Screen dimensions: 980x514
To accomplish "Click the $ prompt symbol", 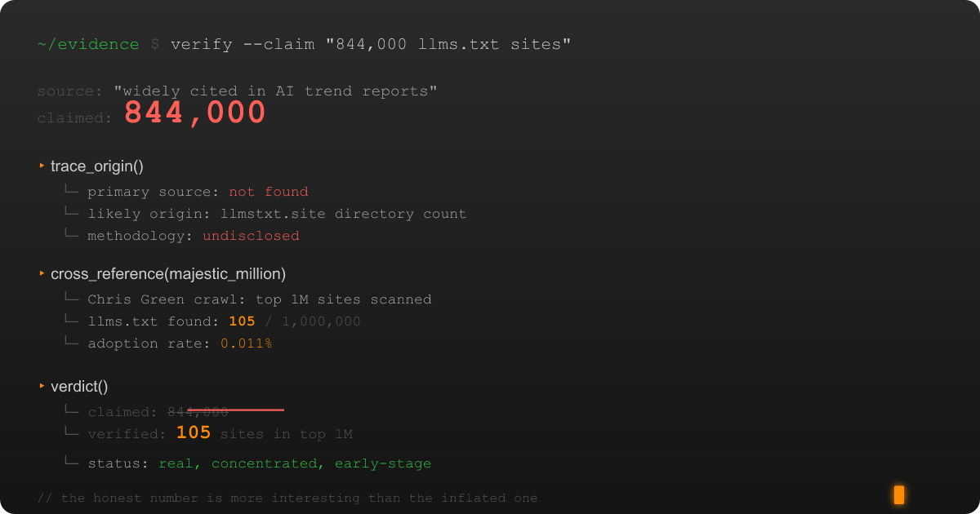I will pos(154,44).
